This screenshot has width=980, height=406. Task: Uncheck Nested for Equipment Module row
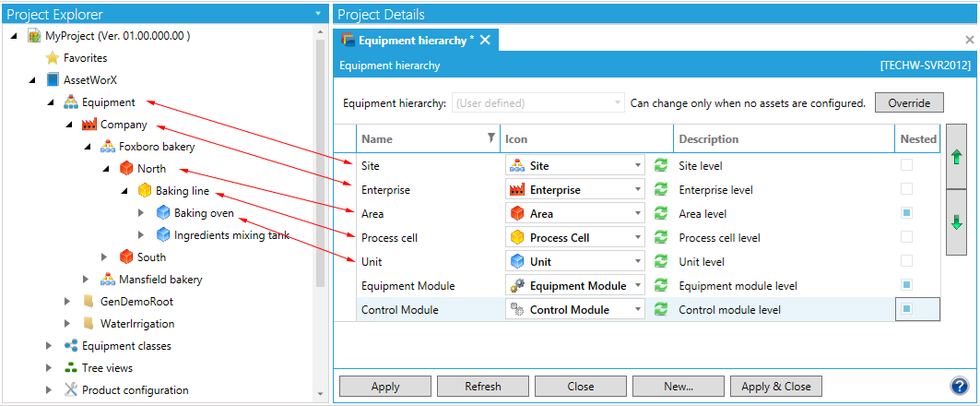(907, 285)
